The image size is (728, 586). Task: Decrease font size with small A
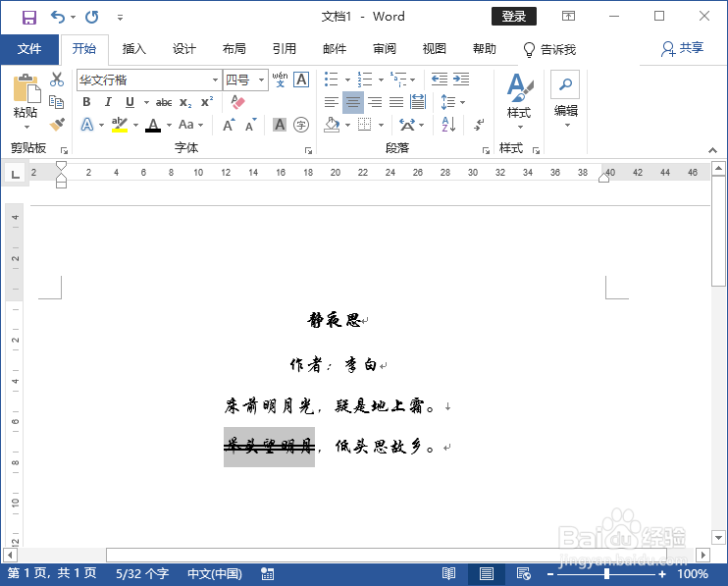point(251,125)
